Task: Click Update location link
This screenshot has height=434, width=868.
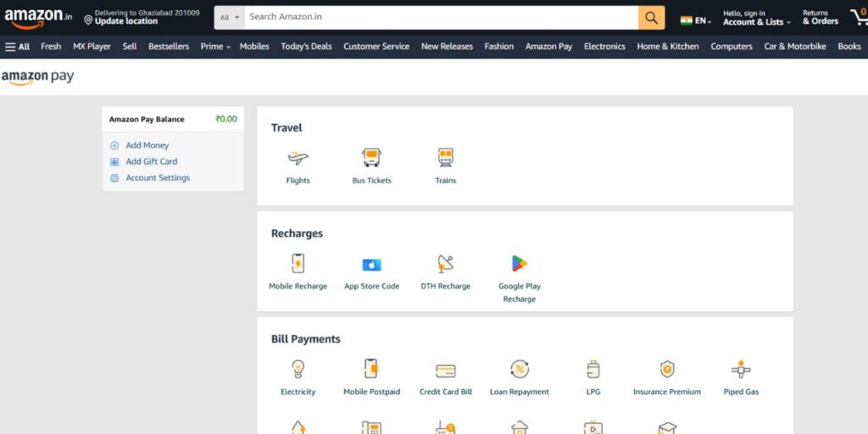Action: tap(126, 21)
